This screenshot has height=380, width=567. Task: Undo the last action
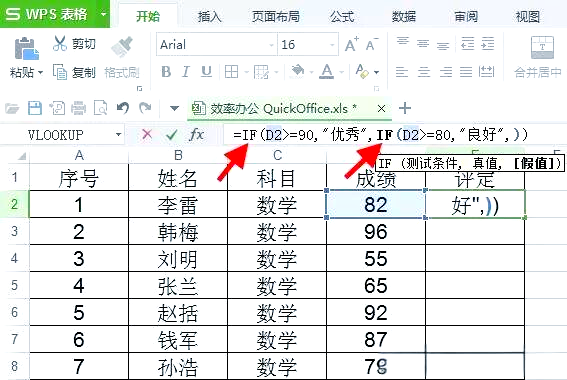coord(123,108)
